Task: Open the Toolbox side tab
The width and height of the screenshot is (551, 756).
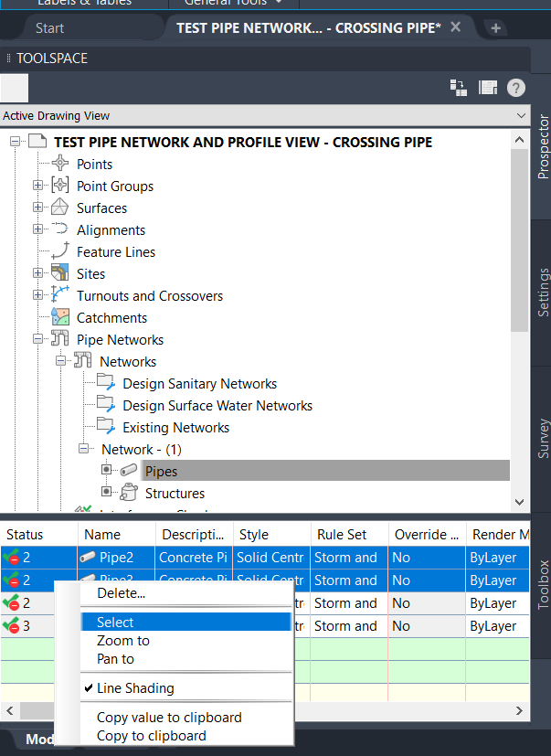Action: [x=543, y=584]
